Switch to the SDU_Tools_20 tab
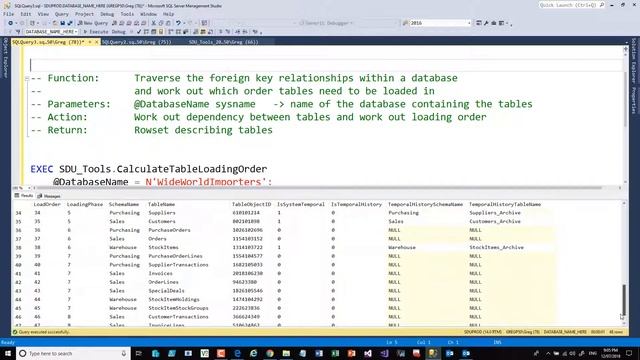This screenshot has width=640, height=360. point(223,42)
